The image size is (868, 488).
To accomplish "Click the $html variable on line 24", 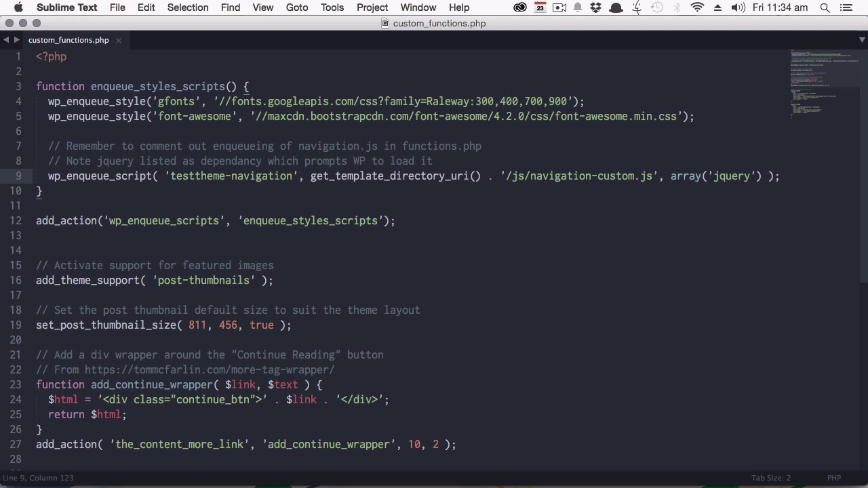I will (x=63, y=400).
